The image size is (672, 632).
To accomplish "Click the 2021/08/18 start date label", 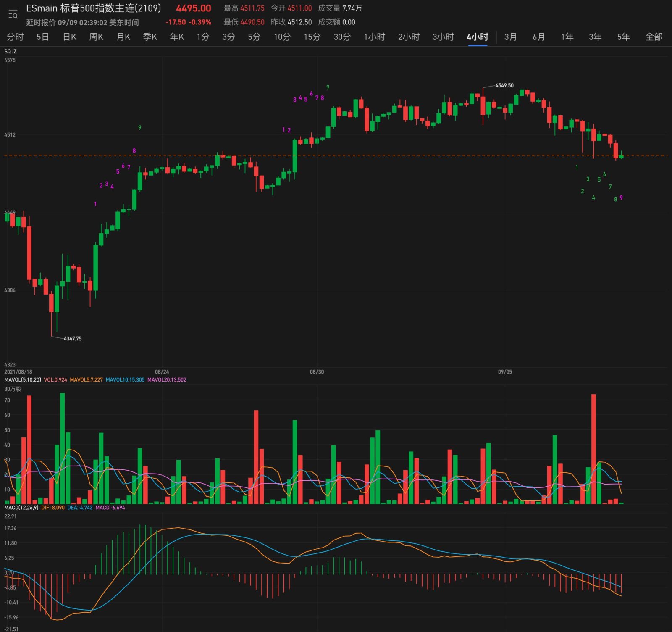I will click(18, 372).
